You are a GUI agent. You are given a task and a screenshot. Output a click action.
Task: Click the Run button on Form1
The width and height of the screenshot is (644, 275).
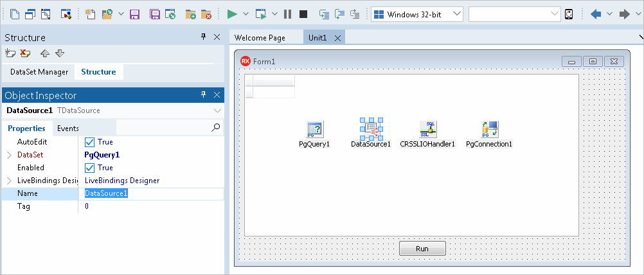coord(422,249)
